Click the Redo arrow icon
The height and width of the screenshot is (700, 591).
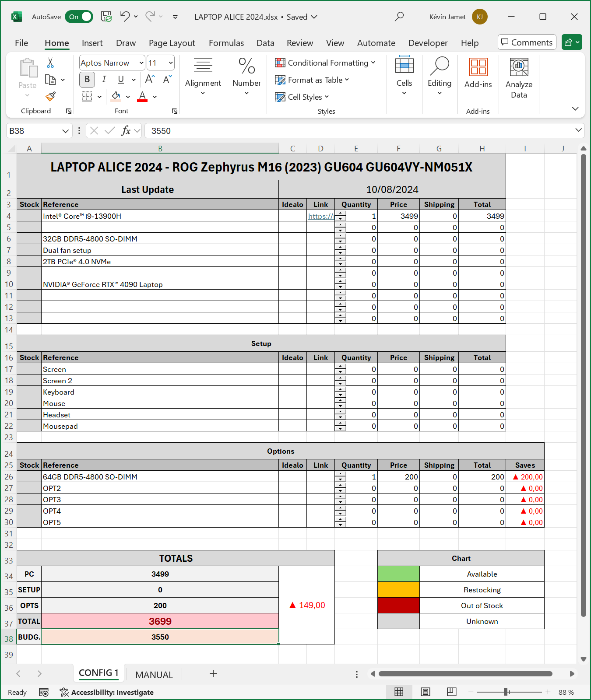click(x=150, y=17)
